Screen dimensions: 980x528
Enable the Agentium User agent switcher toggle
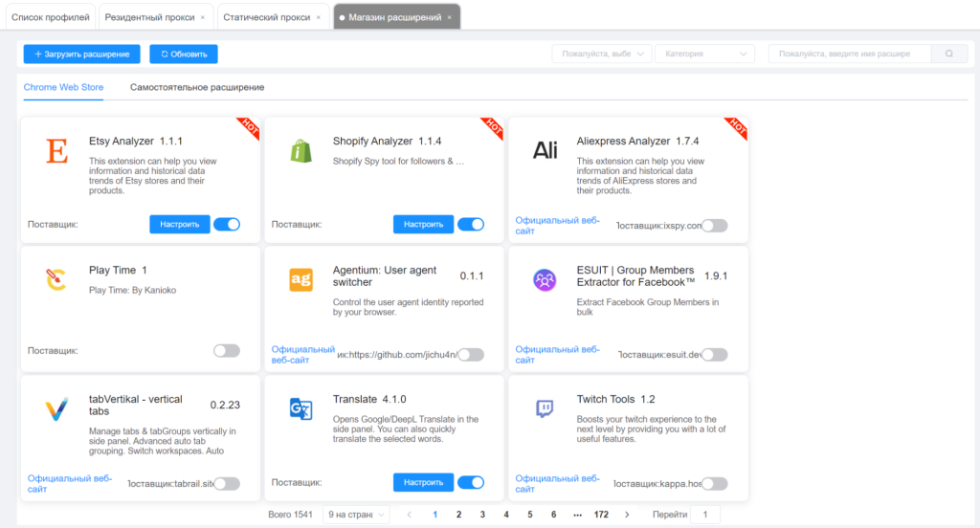click(471, 354)
